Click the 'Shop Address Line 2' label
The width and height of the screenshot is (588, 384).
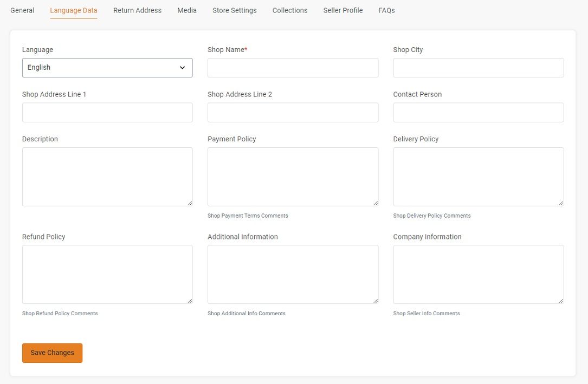click(x=240, y=94)
